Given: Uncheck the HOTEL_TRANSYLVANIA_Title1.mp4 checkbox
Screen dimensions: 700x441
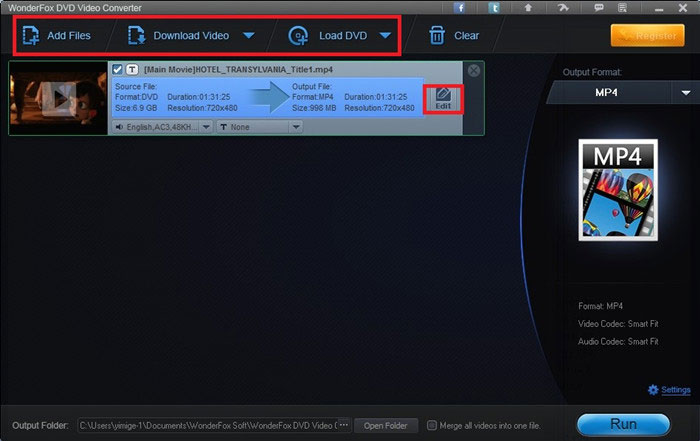Looking at the screenshot, I should [x=117, y=70].
